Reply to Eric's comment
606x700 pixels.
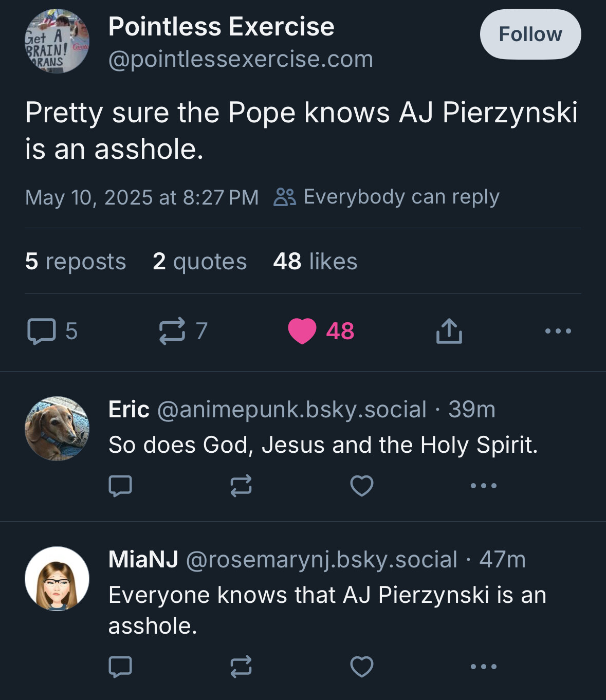120,485
